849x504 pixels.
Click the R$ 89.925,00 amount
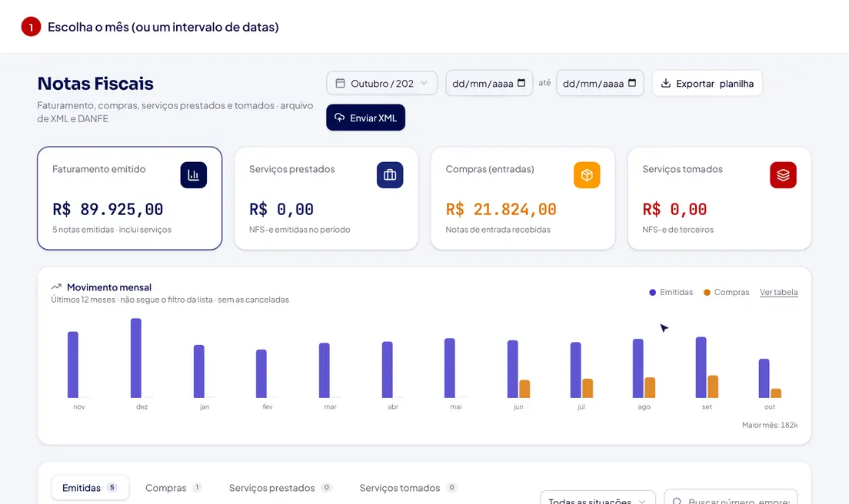(x=108, y=209)
